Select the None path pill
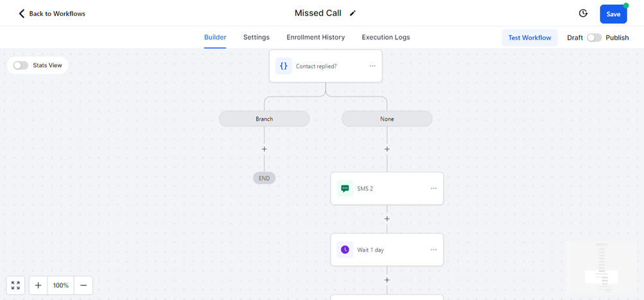The height and width of the screenshot is (300, 644). [x=387, y=119]
